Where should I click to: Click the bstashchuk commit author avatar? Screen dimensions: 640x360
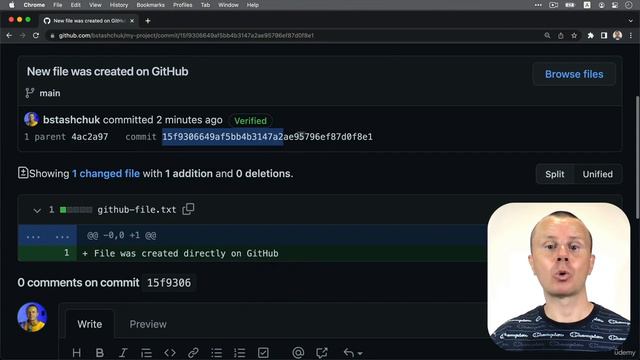(x=31, y=120)
